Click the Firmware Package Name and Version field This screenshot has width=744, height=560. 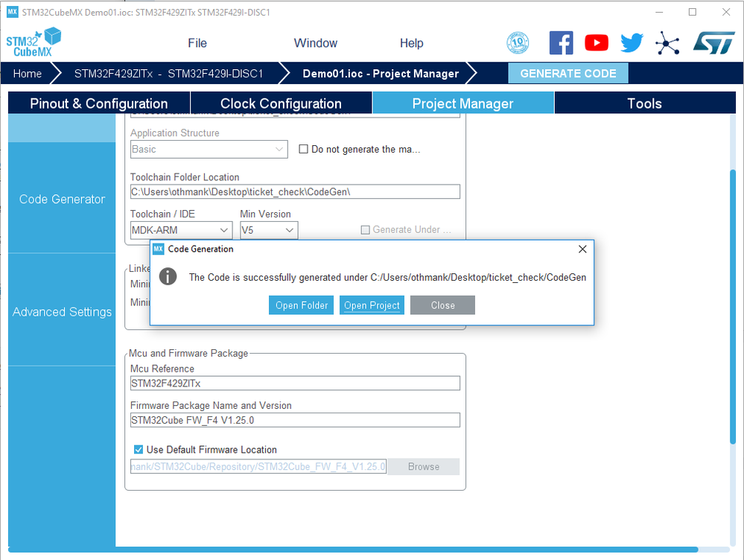point(295,420)
